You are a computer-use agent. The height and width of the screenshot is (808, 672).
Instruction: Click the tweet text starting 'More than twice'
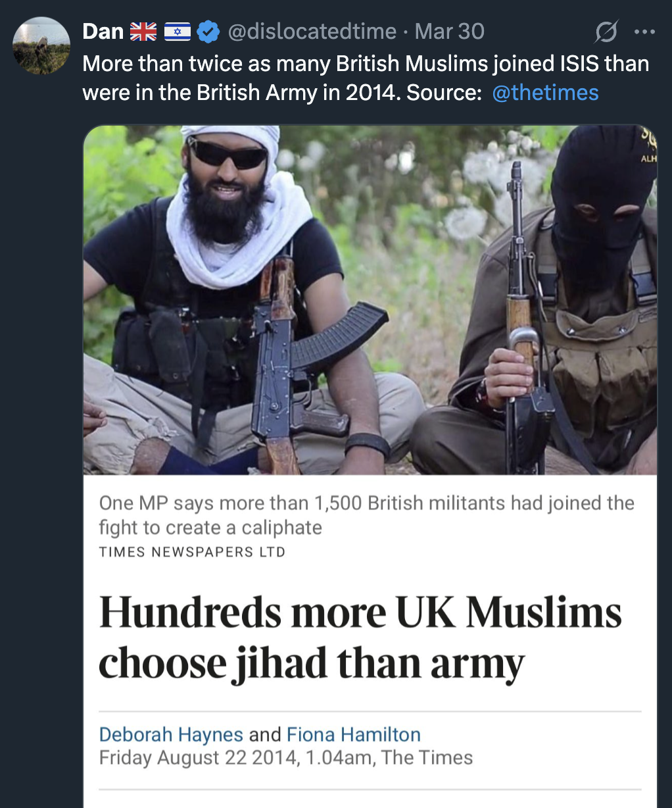click(365, 64)
